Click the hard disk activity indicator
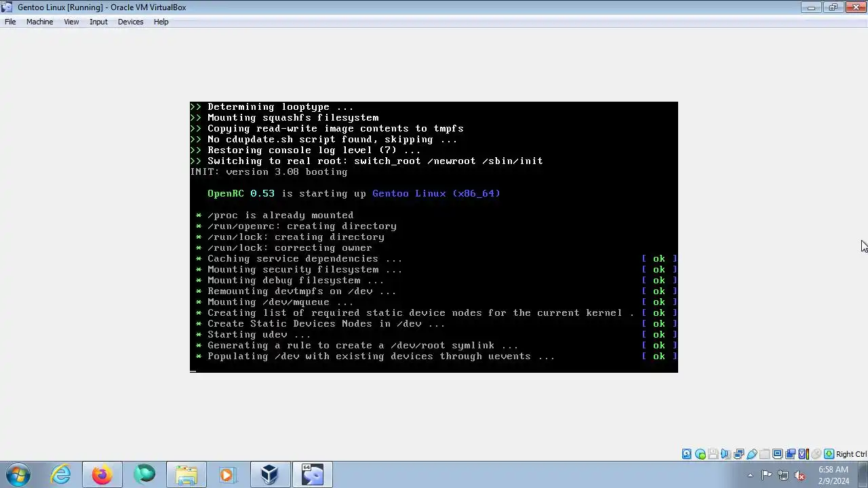This screenshot has height=488, width=868. tap(687, 454)
